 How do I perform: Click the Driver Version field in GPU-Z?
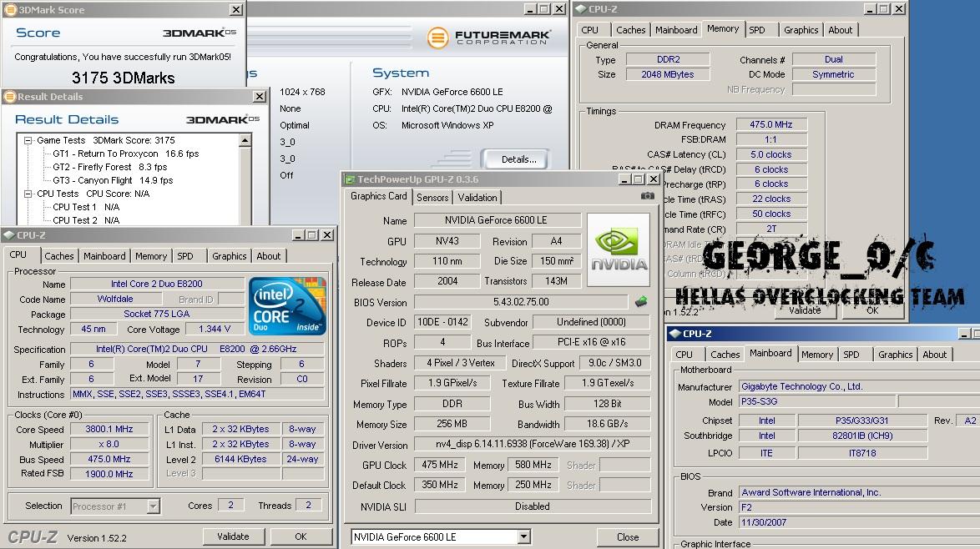533,444
